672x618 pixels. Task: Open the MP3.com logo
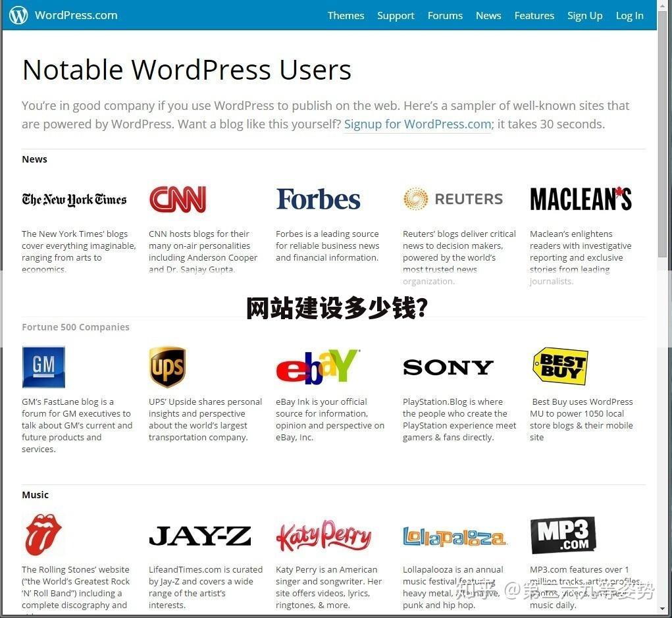pyautogui.click(x=563, y=535)
